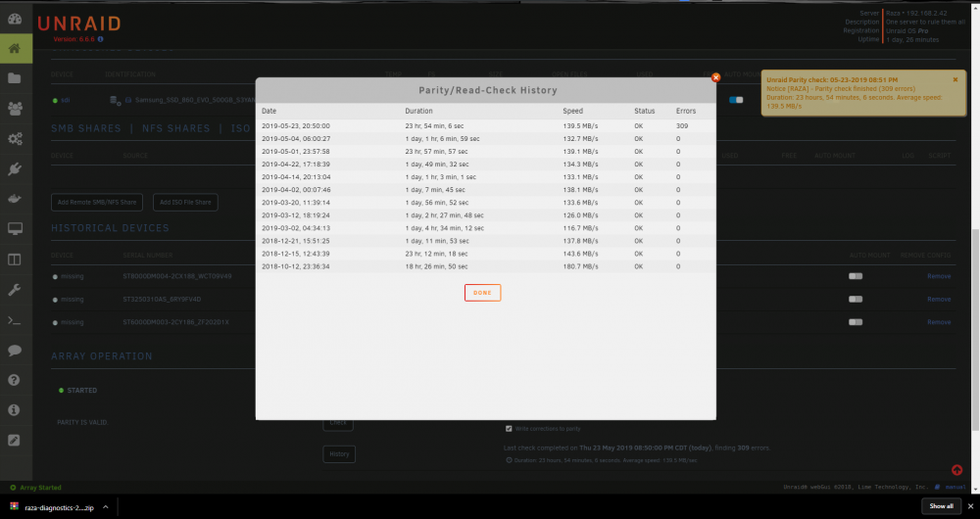The height and width of the screenshot is (519, 980).
Task: Open the columns layout icon in sidebar
Action: (x=15, y=259)
